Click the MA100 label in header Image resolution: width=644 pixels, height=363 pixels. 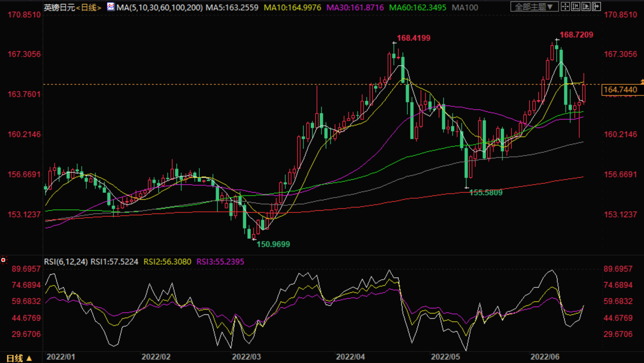tap(465, 7)
